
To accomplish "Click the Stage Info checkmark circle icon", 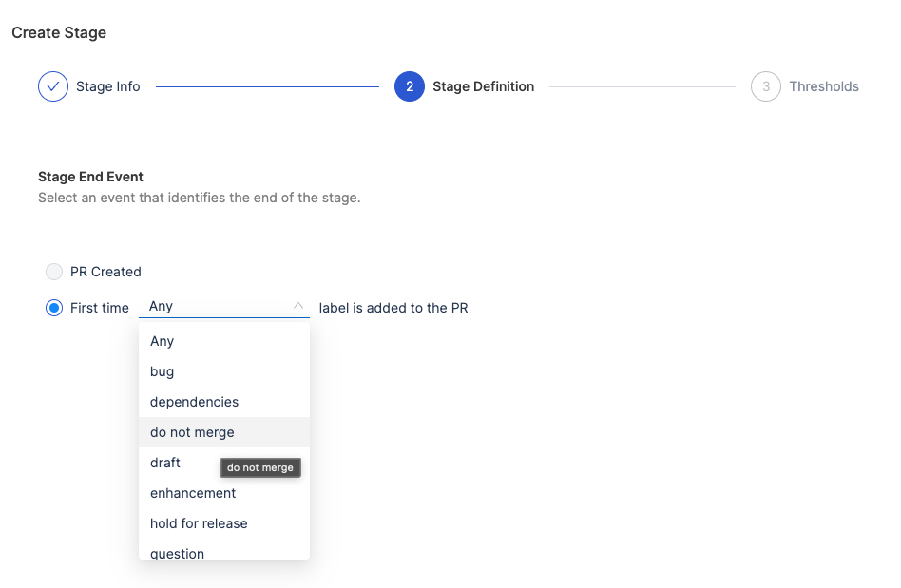I will coord(53,86).
